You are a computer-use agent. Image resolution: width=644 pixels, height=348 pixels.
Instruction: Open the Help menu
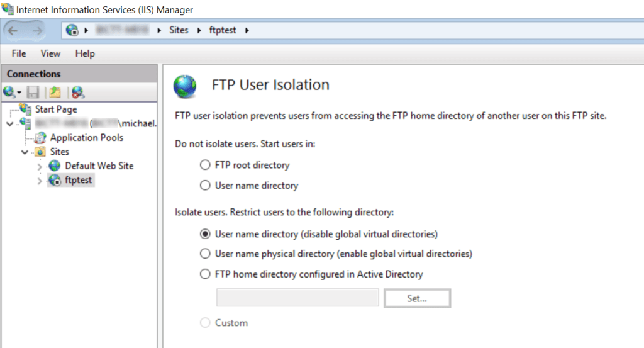coord(85,53)
